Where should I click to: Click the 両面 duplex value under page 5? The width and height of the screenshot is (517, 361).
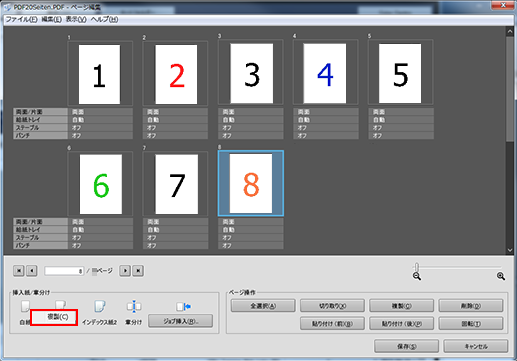tap(401, 112)
